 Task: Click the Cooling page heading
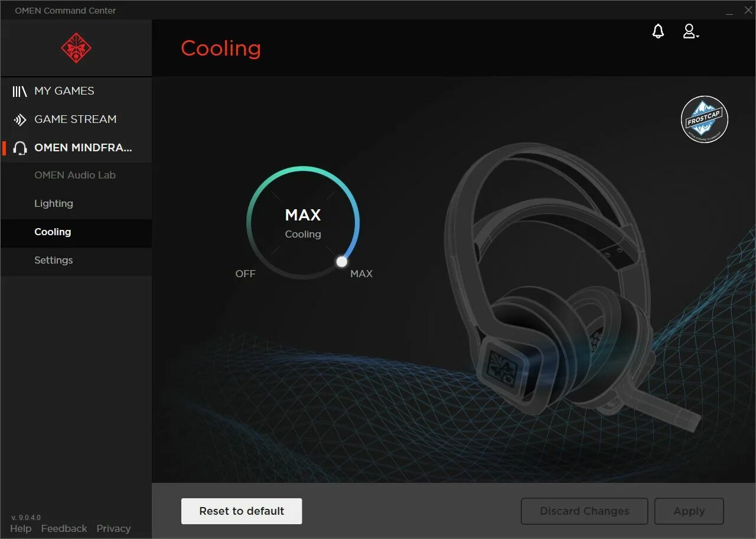point(221,48)
